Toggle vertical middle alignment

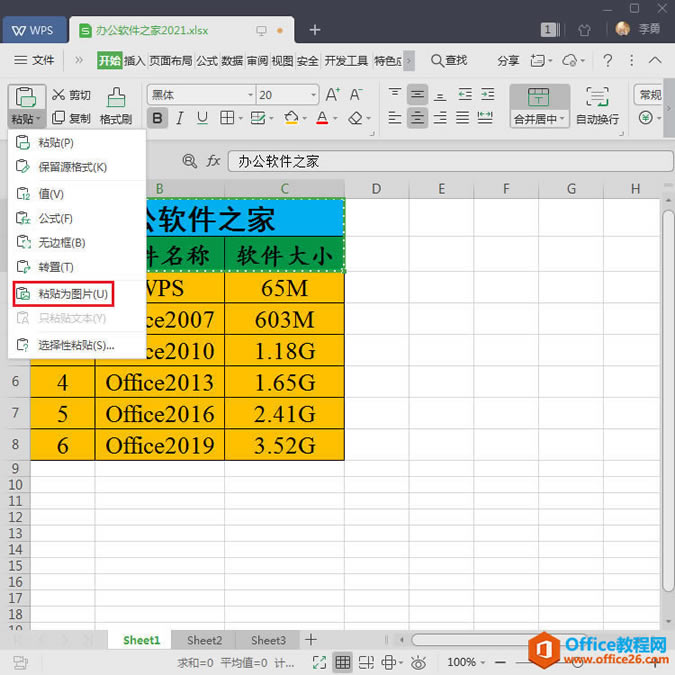click(417, 95)
